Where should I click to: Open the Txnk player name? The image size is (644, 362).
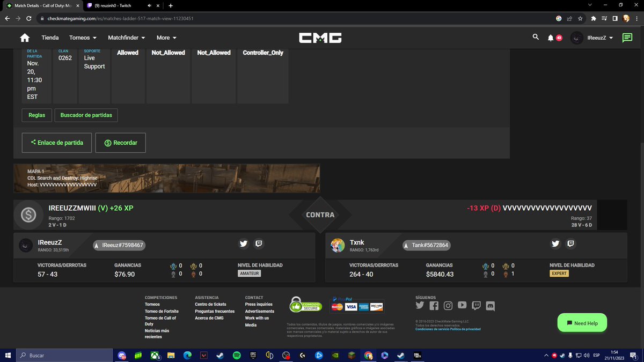357,242
